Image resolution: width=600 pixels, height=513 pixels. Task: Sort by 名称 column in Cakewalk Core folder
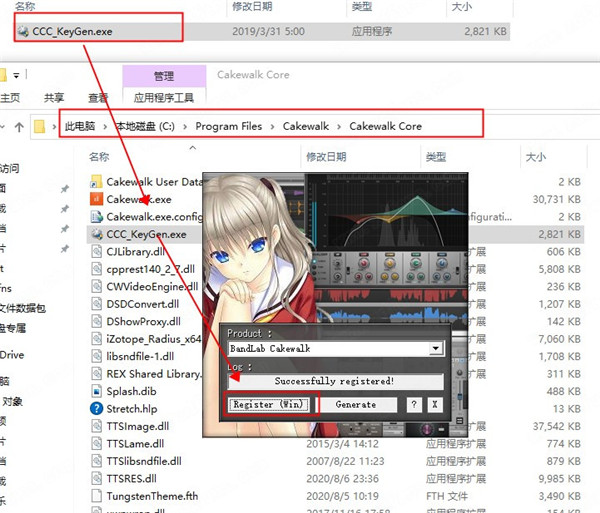click(99, 157)
